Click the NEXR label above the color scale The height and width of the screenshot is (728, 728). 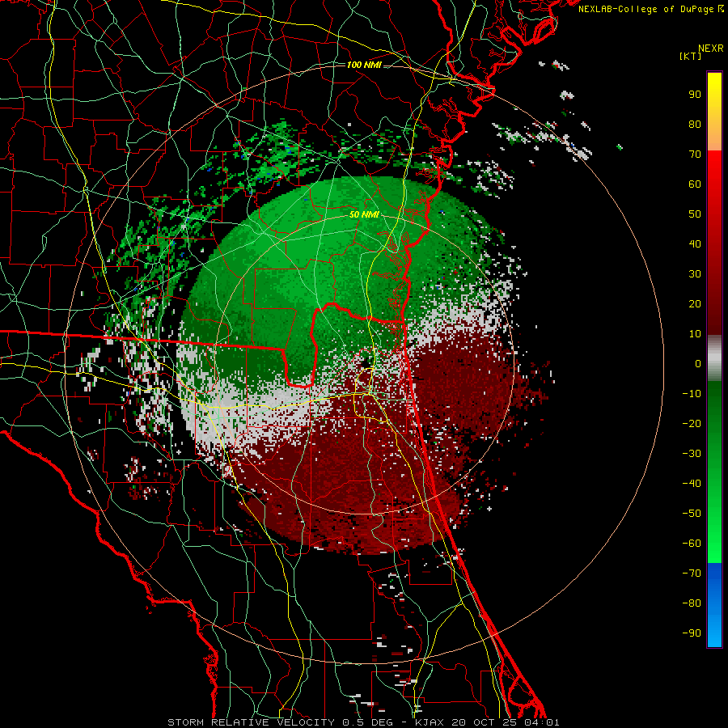tap(710, 49)
